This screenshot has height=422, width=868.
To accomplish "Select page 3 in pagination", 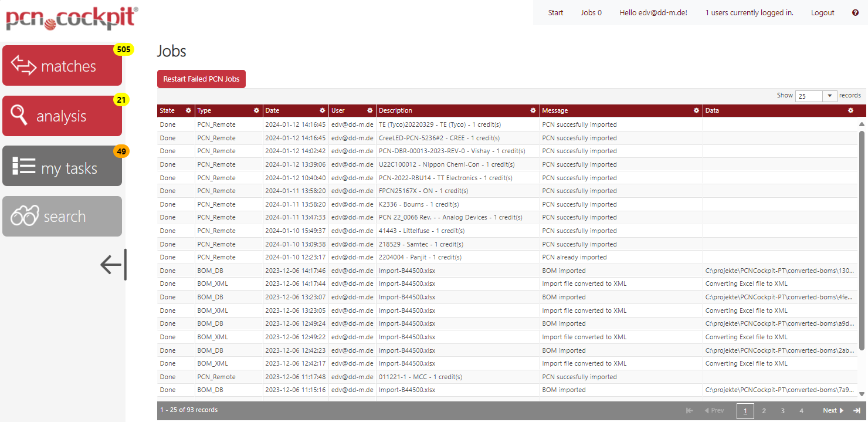I will pyautogui.click(x=782, y=411).
